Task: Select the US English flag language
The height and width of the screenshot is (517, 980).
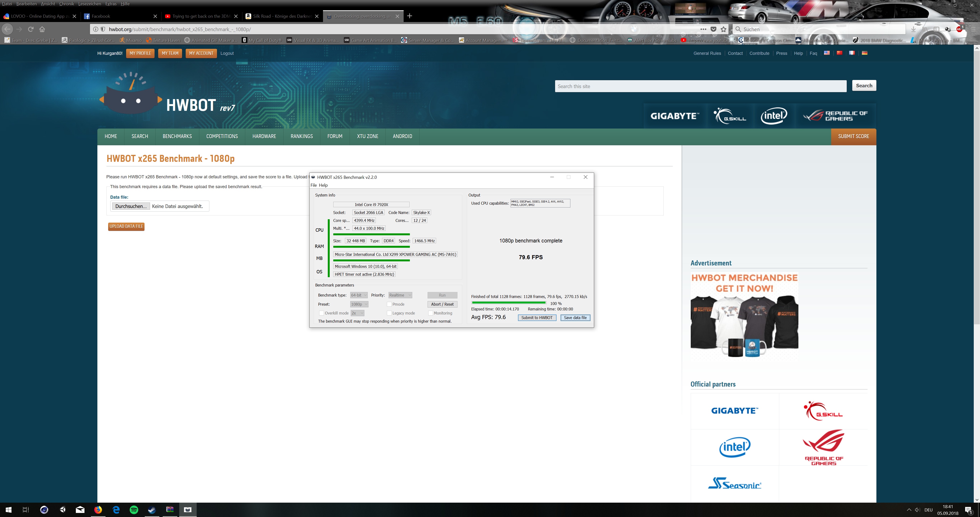Action: [x=827, y=53]
